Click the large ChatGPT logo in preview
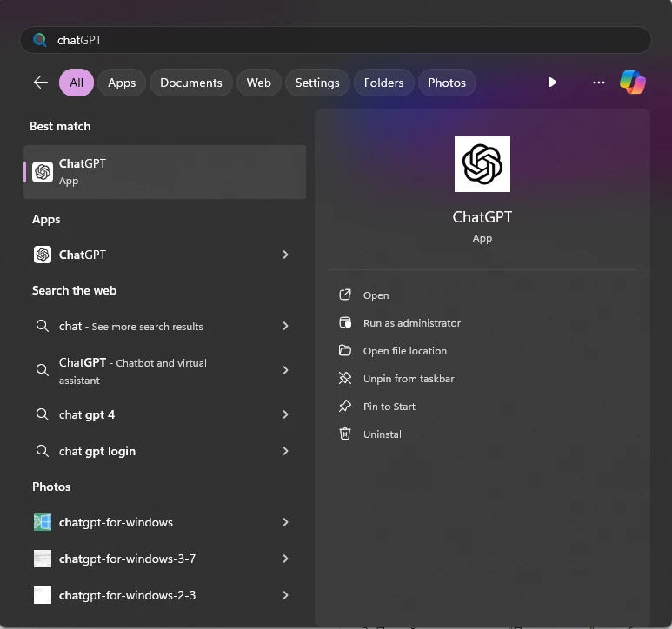The image size is (672, 629). click(x=482, y=164)
